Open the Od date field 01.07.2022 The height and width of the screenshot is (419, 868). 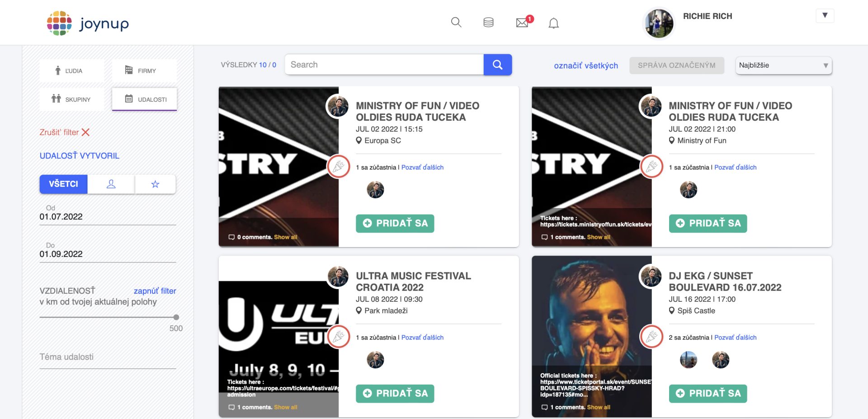click(108, 217)
